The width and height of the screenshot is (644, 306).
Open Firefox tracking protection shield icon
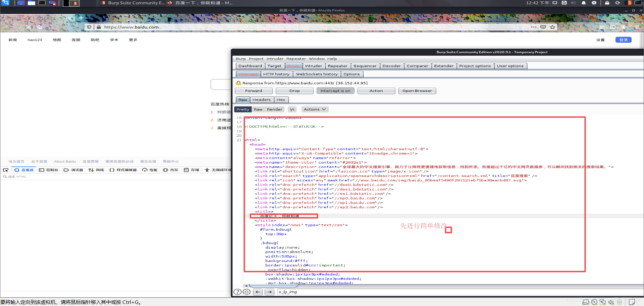(x=89, y=27)
